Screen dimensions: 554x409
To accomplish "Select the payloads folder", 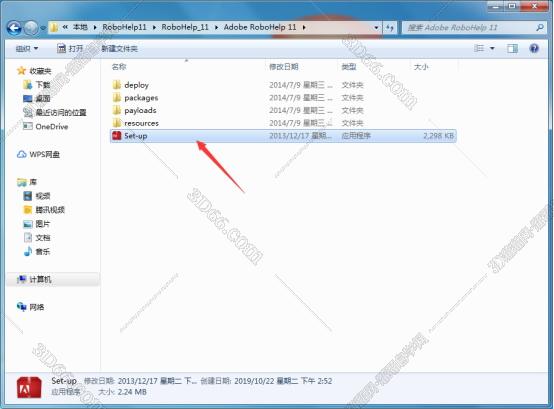I will click(283, 110).
